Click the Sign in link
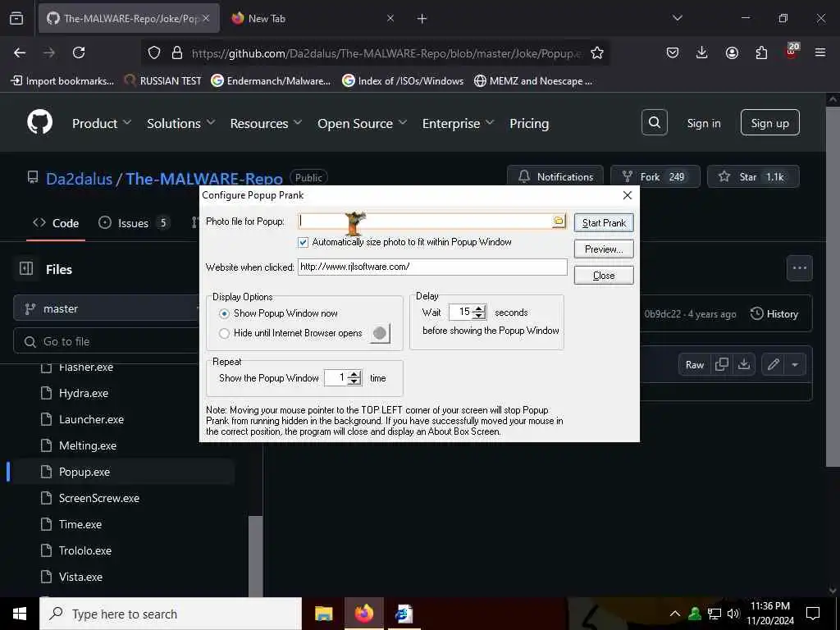840x630 pixels. coord(703,123)
